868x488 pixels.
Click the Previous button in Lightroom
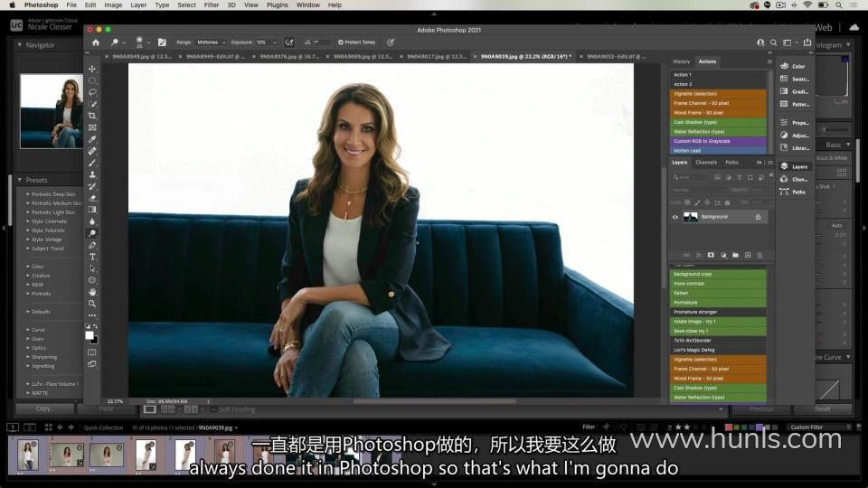[761, 408]
